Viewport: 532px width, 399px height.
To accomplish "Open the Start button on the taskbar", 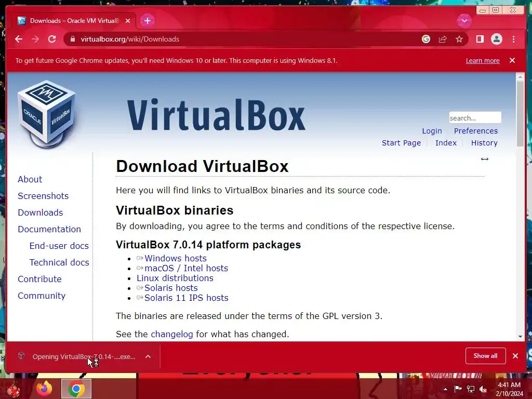I will pyautogui.click(x=14, y=389).
